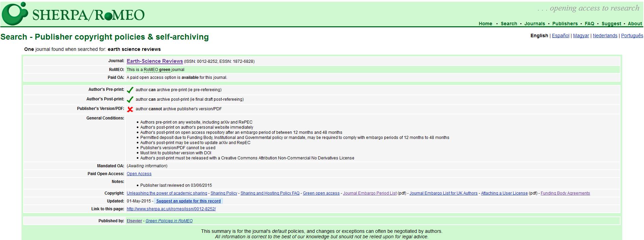This screenshot has height=240, width=644.
Task: Navigate to the Publishers page
Action: [565, 24]
